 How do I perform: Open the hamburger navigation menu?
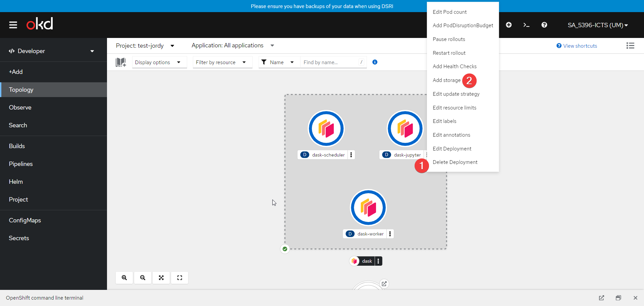click(x=13, y=25)
